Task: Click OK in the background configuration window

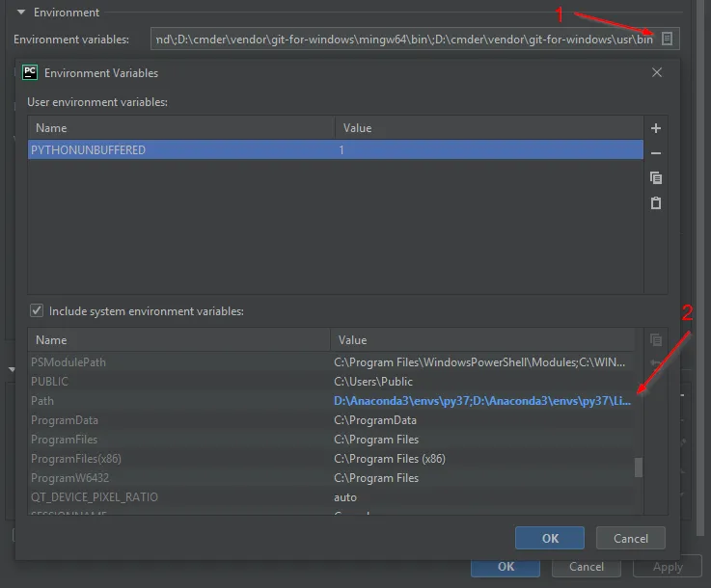Action: (506, 568)
